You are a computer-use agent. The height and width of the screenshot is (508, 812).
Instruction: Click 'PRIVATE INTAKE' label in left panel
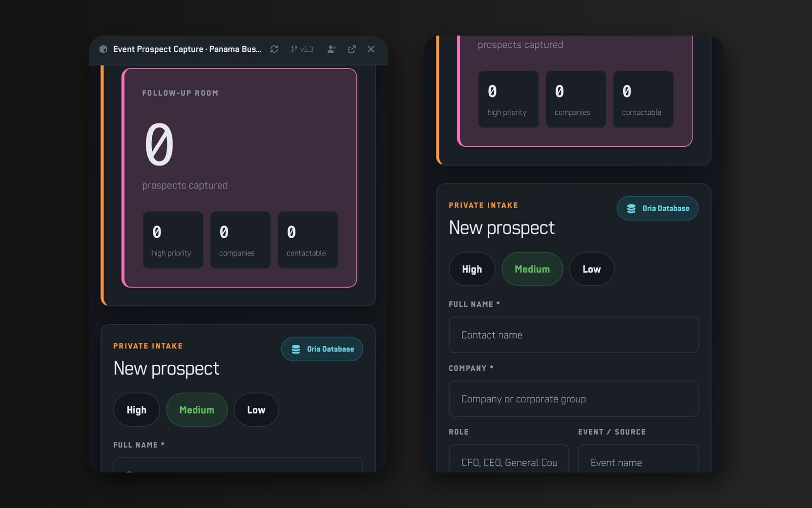click(x=148, y=346)
